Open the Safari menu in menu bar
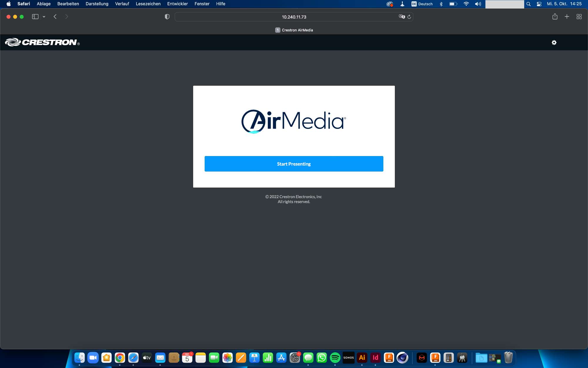 [x=24, y=4]
